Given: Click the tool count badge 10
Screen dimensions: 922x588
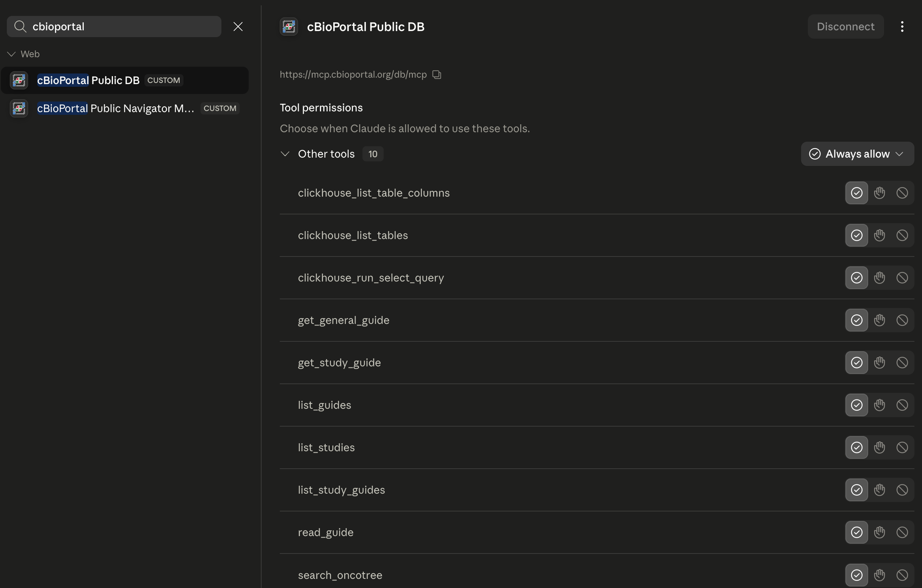Looking at the screenshot, I should 373,154.
